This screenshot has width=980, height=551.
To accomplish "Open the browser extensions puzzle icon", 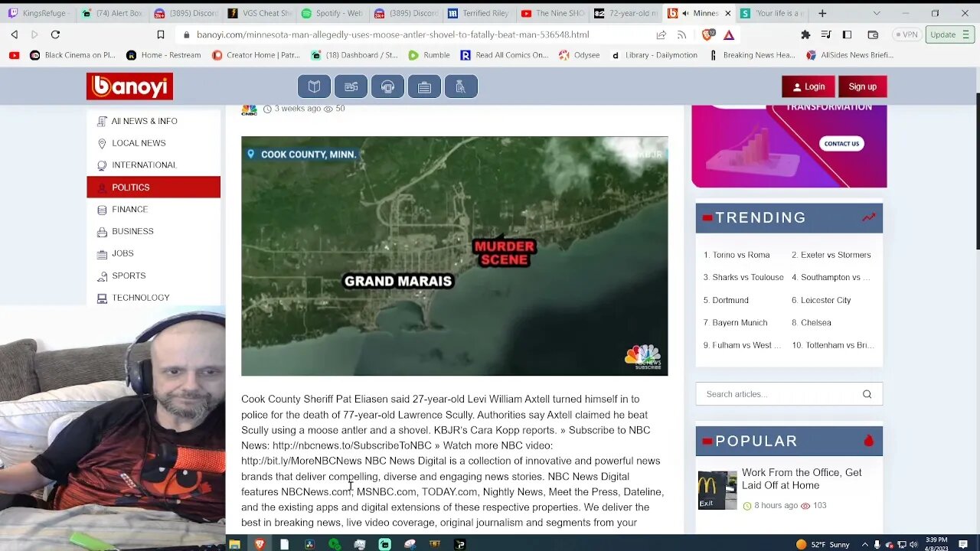I will pyautogui.click(x=805, y=34).
